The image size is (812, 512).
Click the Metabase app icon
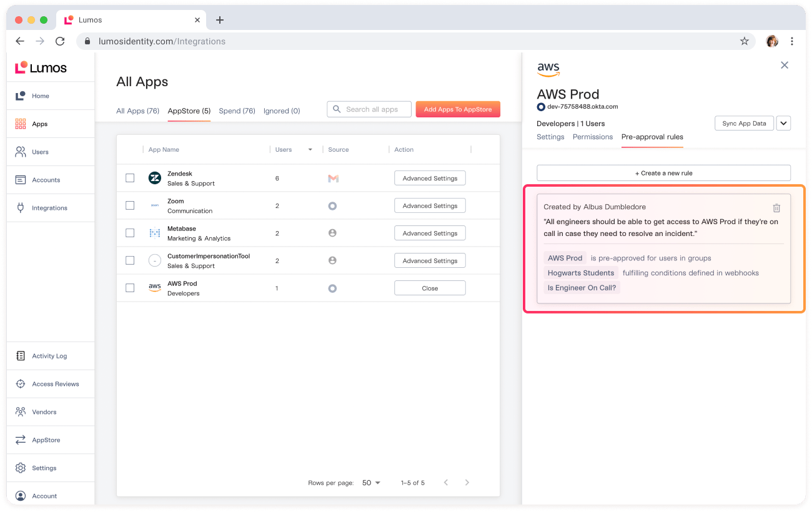tap(154, 233)
